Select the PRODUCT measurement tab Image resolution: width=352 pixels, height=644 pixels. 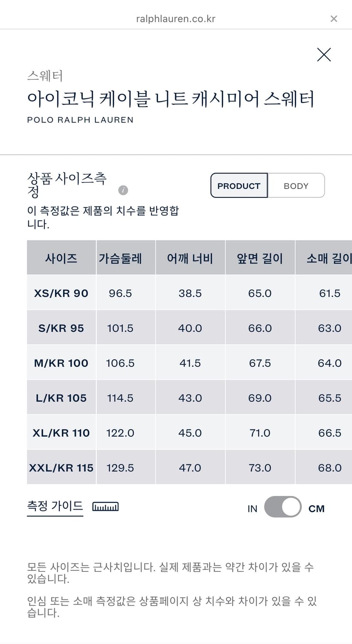(239, 185)
